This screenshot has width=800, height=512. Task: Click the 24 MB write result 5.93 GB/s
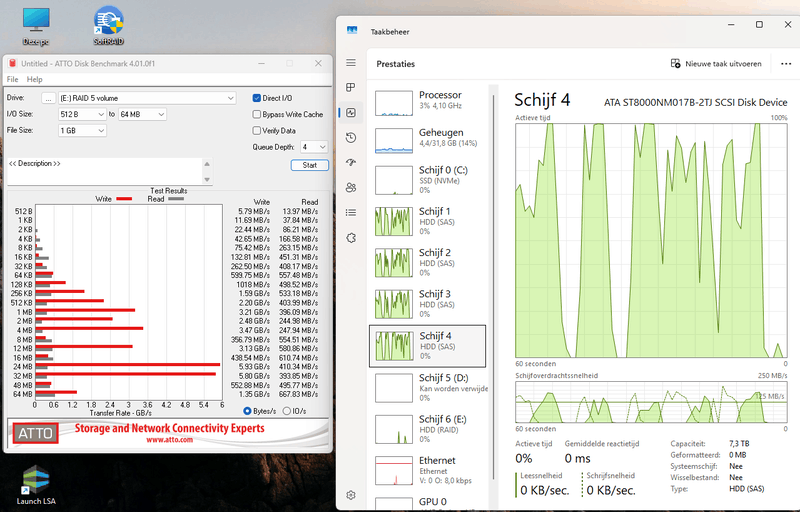pyautogui.click(x=254, y=367)
